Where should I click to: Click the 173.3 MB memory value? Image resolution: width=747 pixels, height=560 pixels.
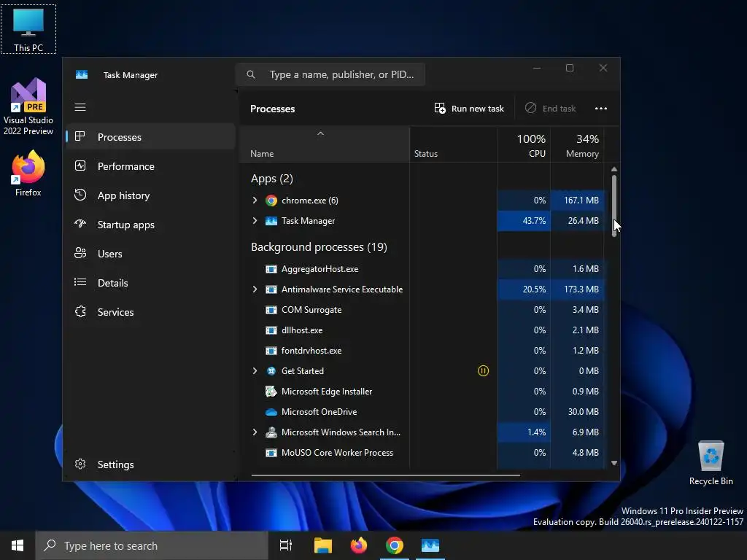581,289
